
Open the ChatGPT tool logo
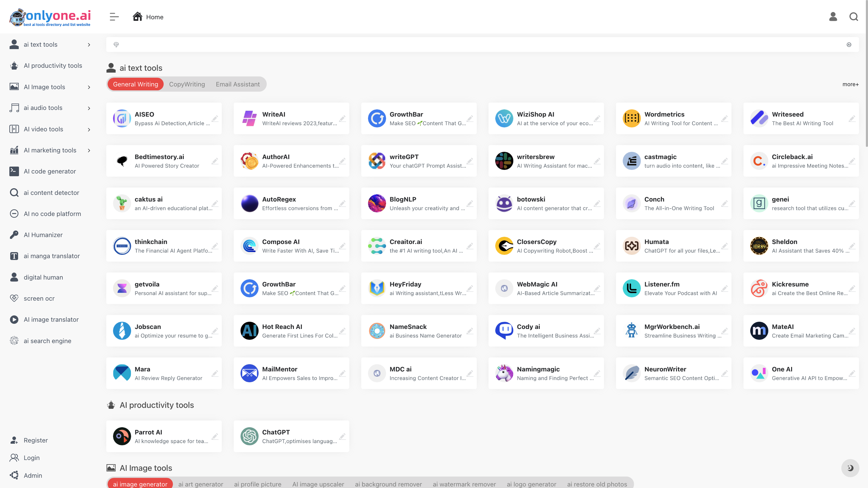click(249, 436)
